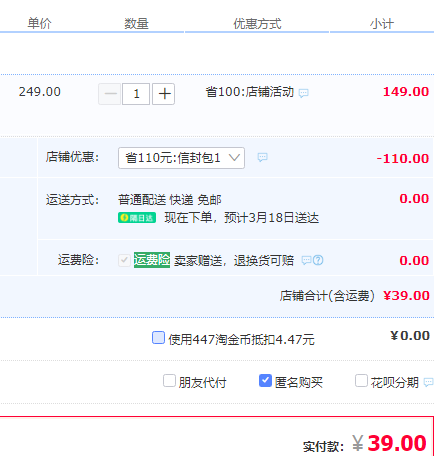The image size is (442, 456).
Task: Check the 朋友代付 option
Action: [169, 381]
